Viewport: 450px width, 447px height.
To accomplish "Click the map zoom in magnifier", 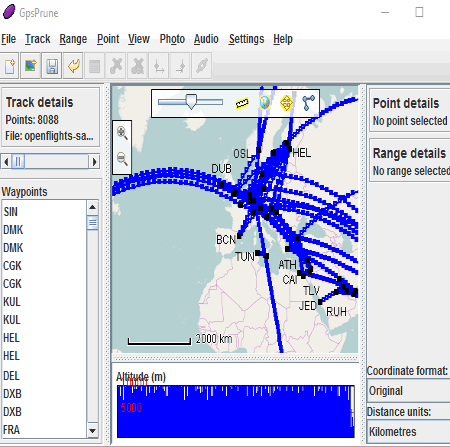I will tap(122, 133).
